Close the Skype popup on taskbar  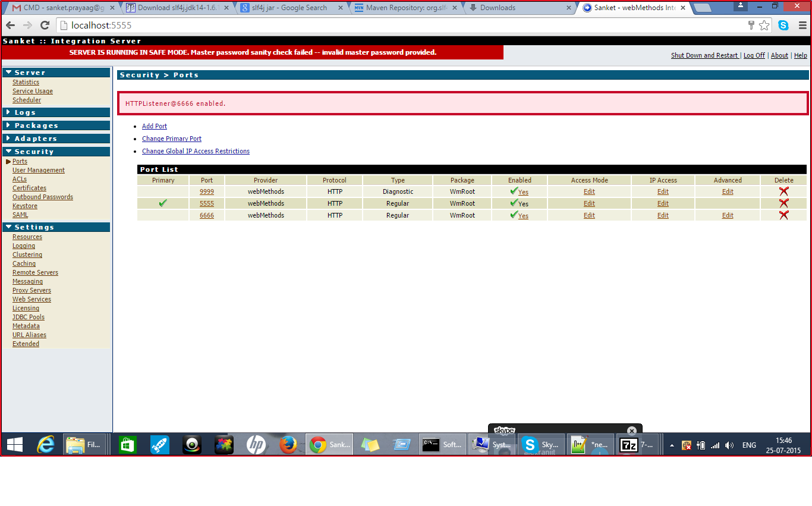632,430
